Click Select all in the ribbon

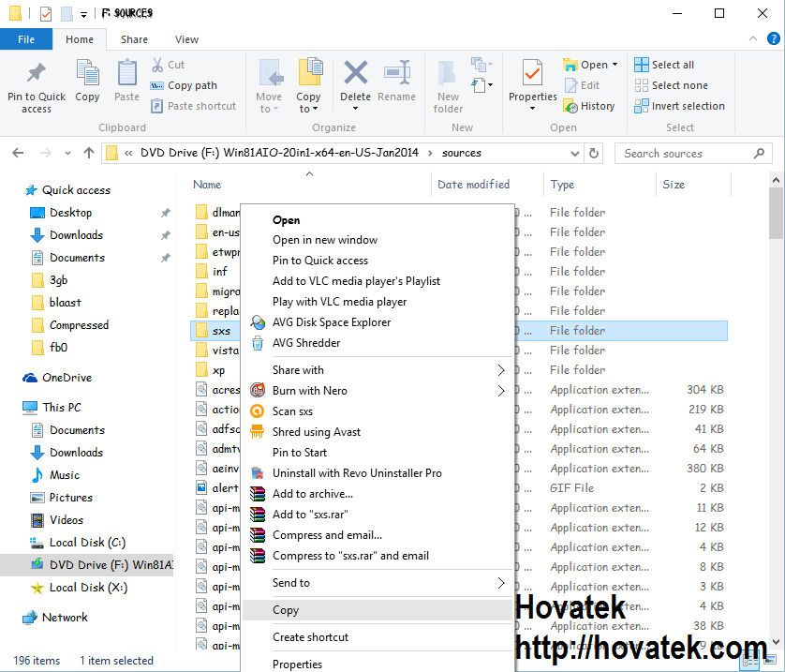coord(664,65)
